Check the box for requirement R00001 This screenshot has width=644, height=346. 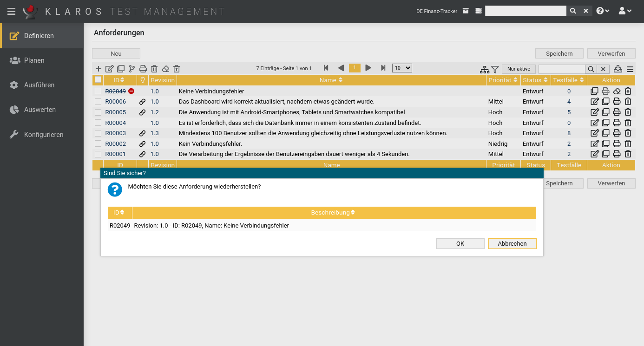tap(98, 154)
